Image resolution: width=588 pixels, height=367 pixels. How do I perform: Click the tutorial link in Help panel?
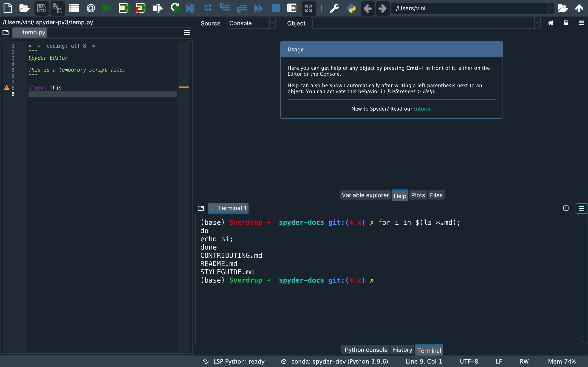click(422, 109)
